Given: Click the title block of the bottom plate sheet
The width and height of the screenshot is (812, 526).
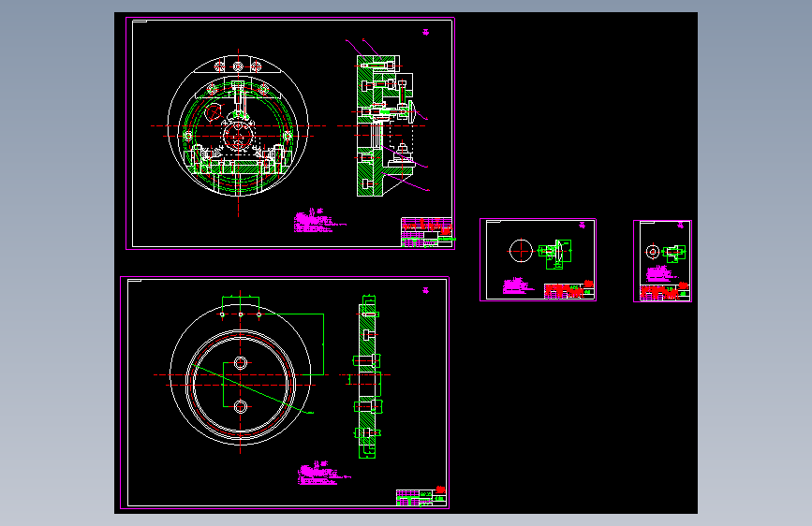Looking at the screenshot, I should (421, 498).
